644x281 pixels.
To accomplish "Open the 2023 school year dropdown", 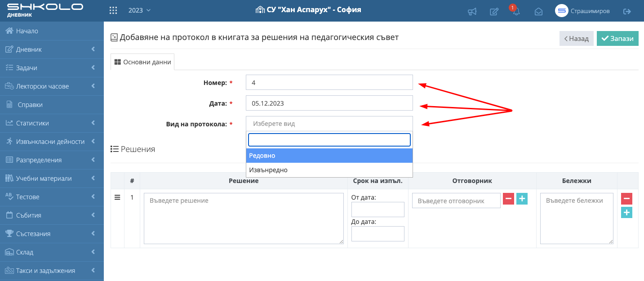I will pos(139,10).
